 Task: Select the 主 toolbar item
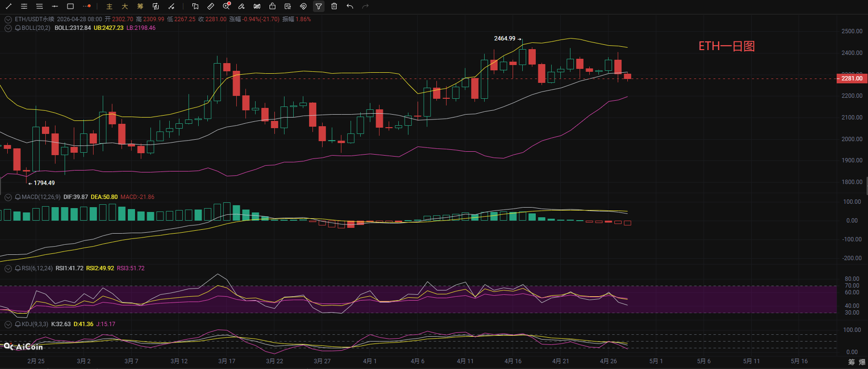tap(109, 6)
